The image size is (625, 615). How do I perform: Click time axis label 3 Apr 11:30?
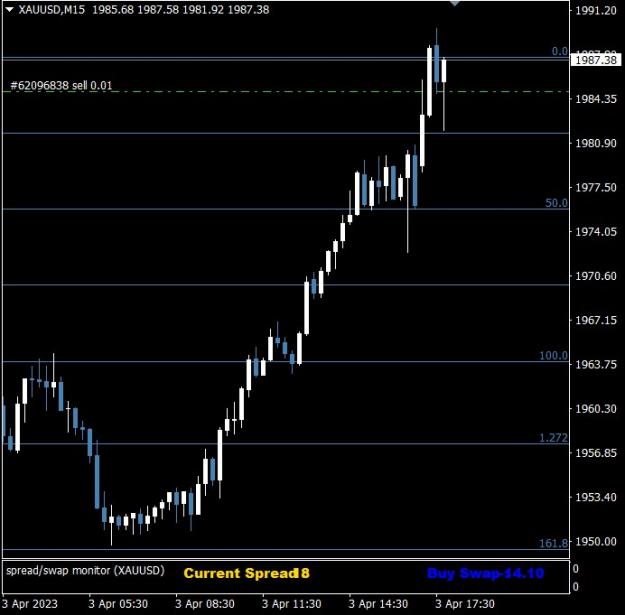coord(291,604)
